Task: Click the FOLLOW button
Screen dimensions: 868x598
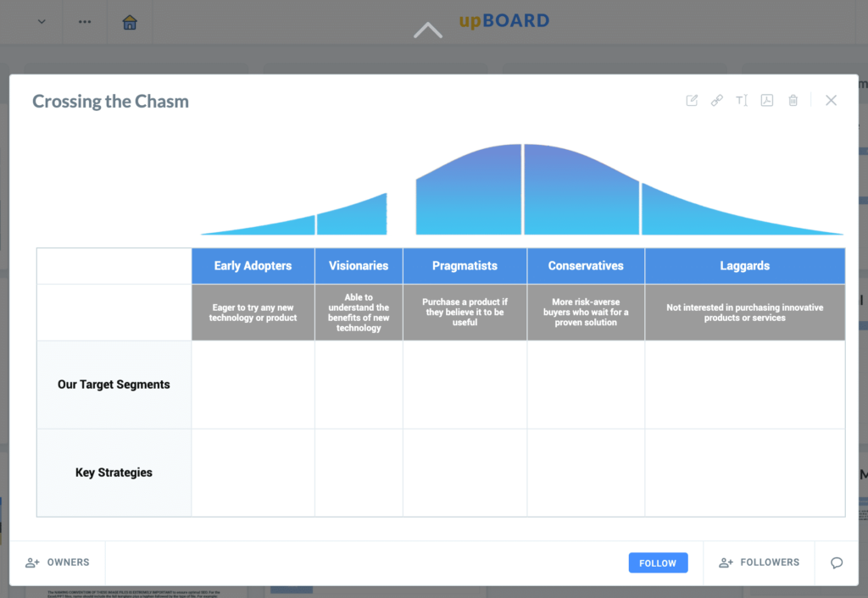Action: (658, 562)
